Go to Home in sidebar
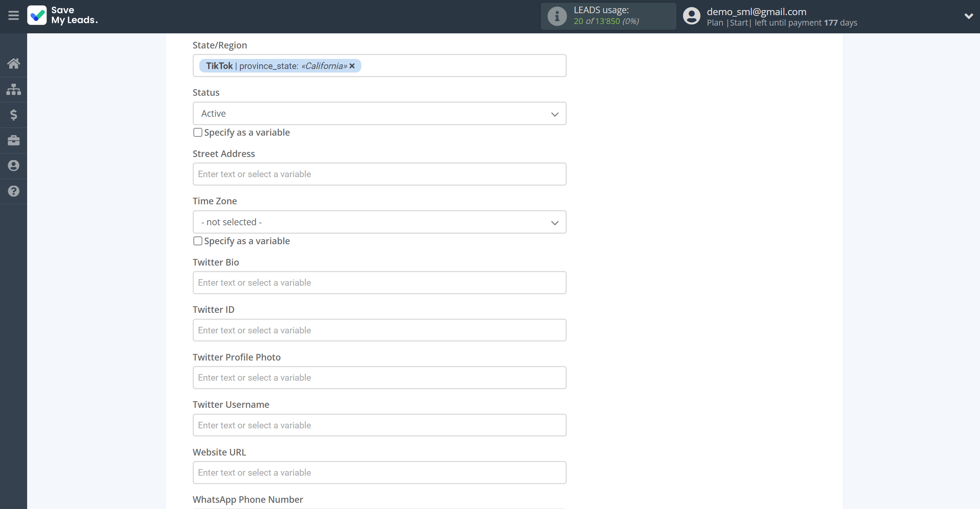 [14, 63]
